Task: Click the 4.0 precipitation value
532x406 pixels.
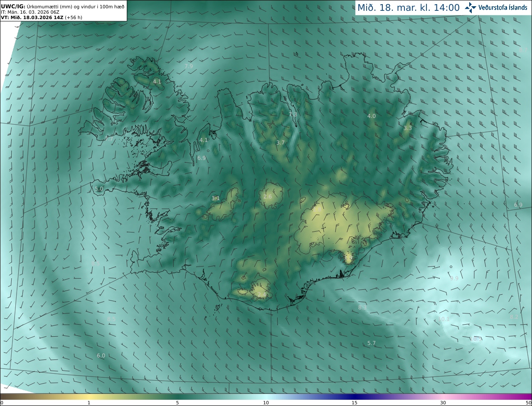Action: 372,116
